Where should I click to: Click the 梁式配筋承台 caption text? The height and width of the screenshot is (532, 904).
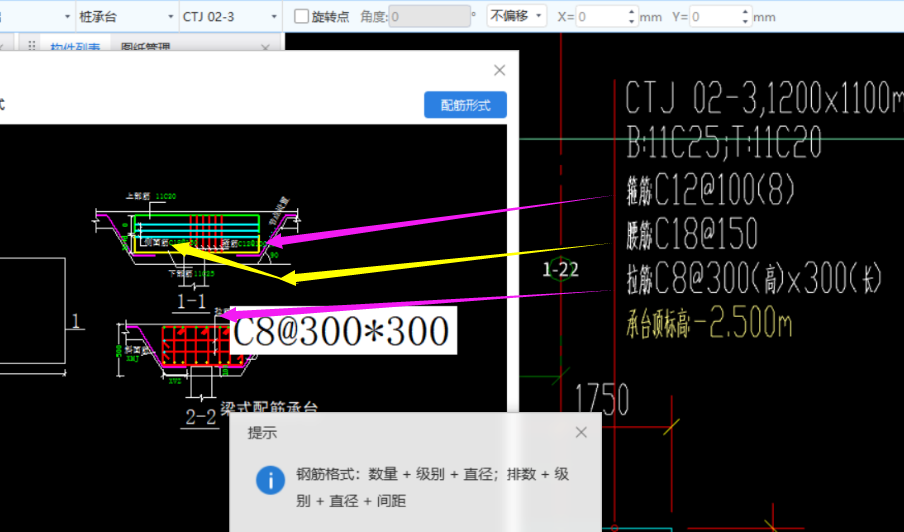coord(269,406)
